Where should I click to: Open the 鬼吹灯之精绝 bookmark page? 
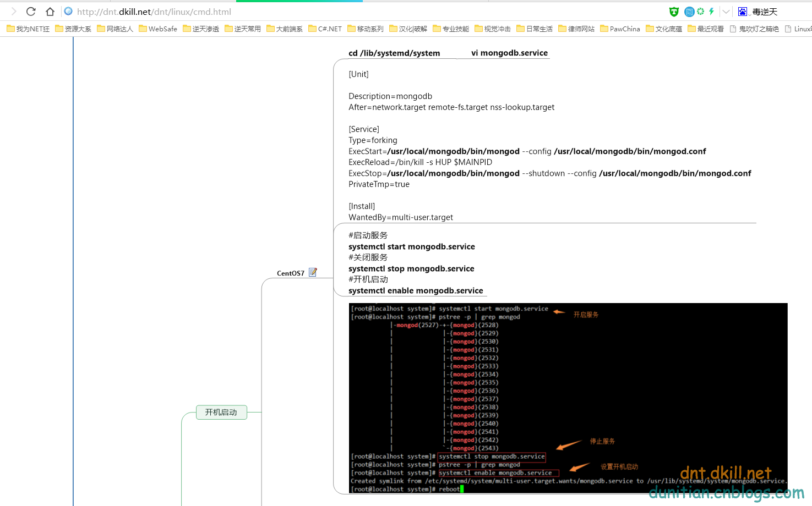754,29
